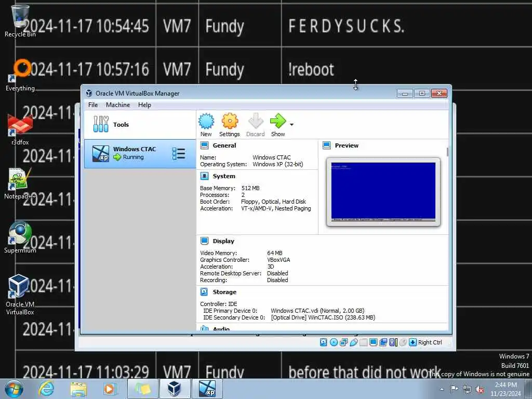Open Windows Explorer from the taskbar
532x399 pixels.
tap(78, 389)
